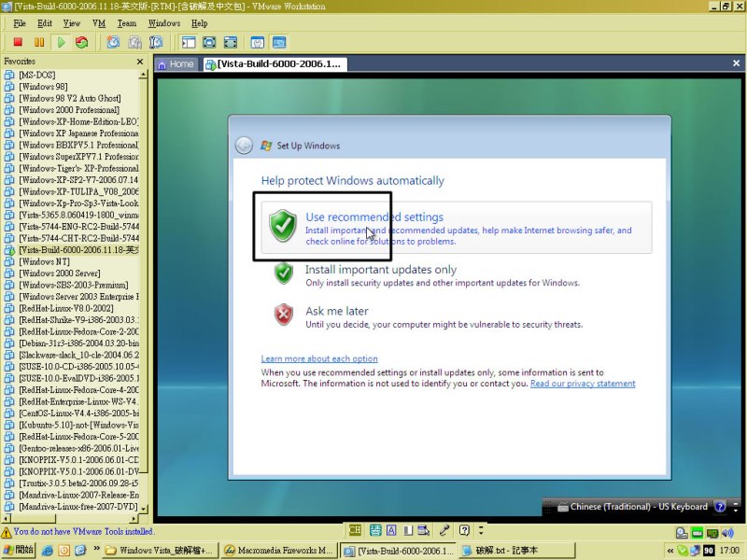The height and width of the screenshot is (560, 747).
Task: Click the Vista language bar help icon
Action: pos(720,507)
